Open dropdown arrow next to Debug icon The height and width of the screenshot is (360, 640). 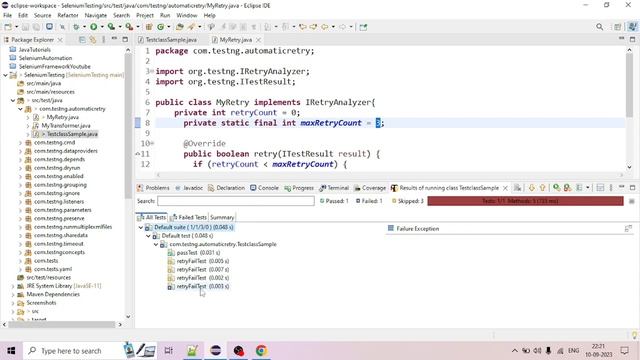coord(84,27)
